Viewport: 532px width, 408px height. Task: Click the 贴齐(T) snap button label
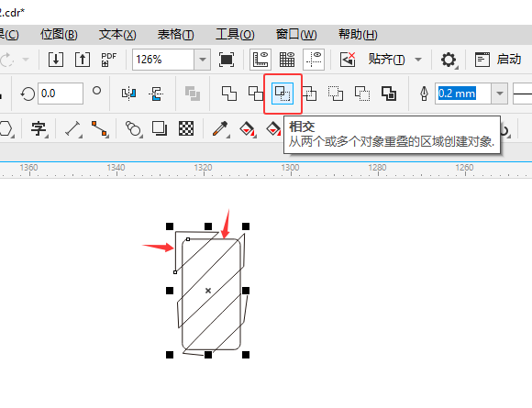click(x=387, y=60)
